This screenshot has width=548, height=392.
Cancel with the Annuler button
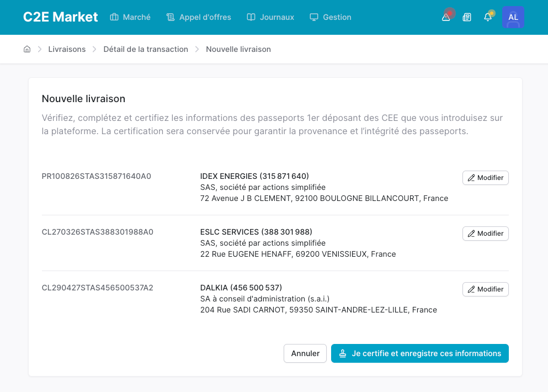click(x=305, y=353)
